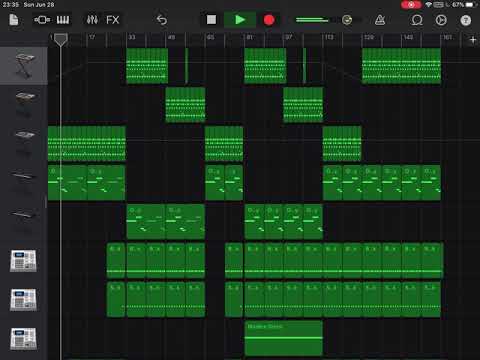This screenshot has width=480, height=360.
Task: Select first track region at bar 81
Action: click(x=265, y=66)
